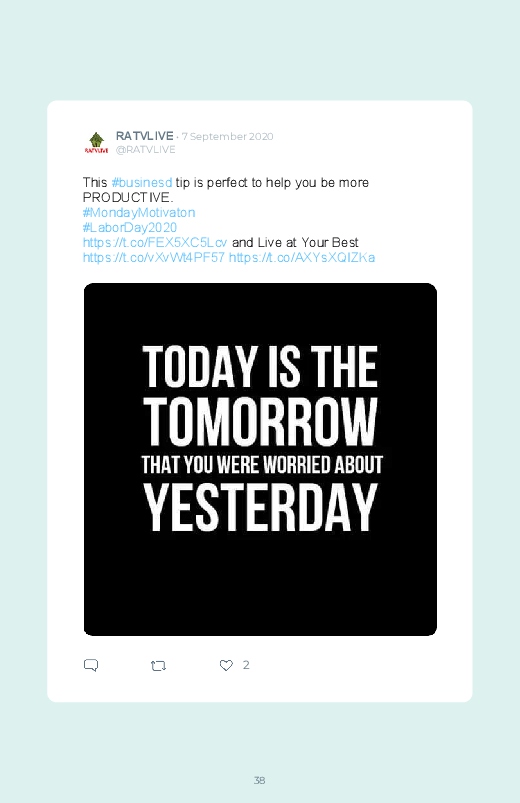Click the reply speech bubble icon

click(91, 665)
